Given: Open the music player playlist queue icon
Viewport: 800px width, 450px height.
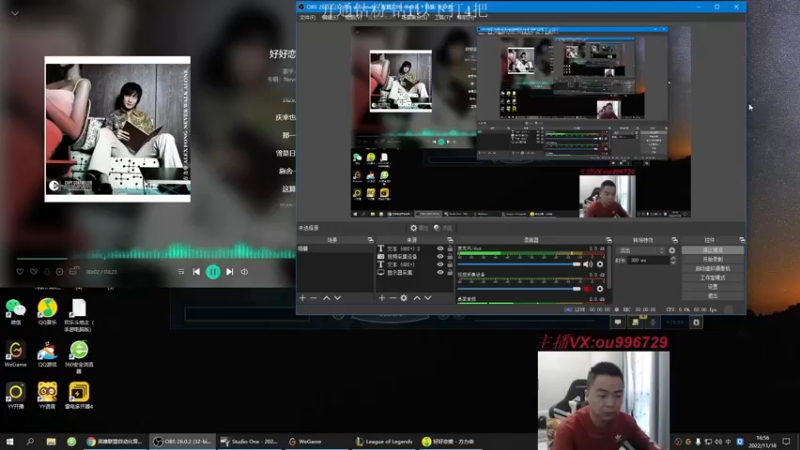Looking at the screenshot, I should (x=181, y=272).
